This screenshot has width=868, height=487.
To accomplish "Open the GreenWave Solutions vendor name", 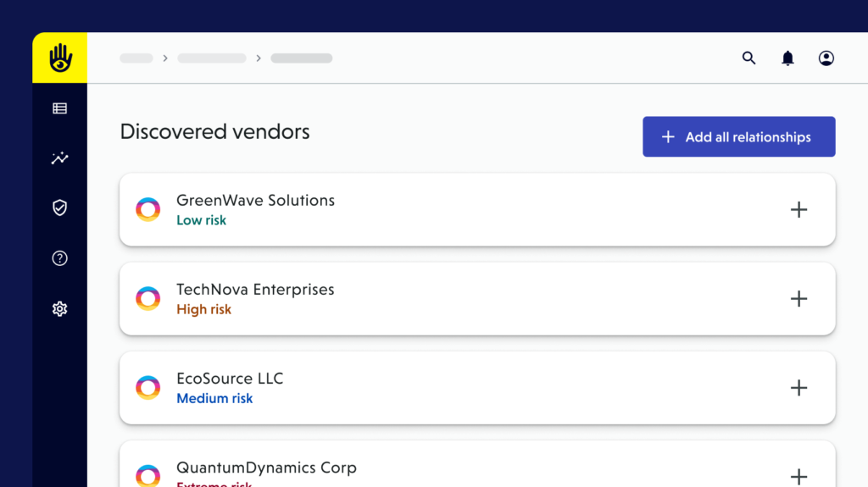I will (255, 201).
